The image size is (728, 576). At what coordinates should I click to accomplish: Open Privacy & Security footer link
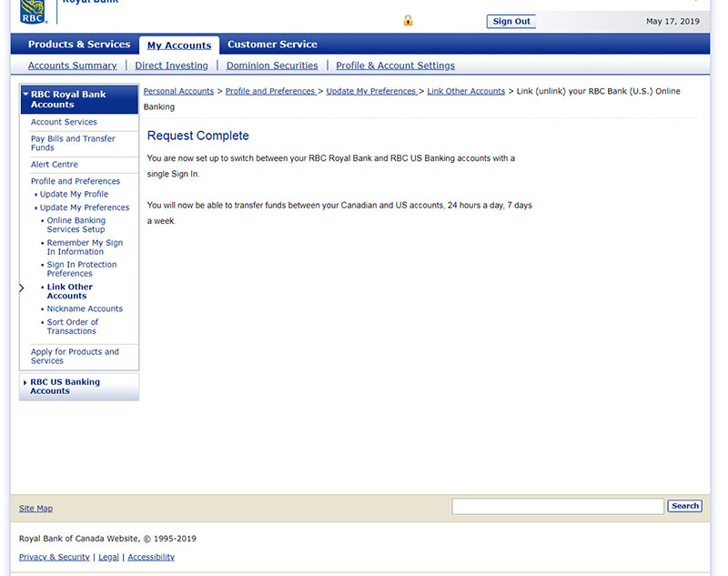(x=55, y=557)
